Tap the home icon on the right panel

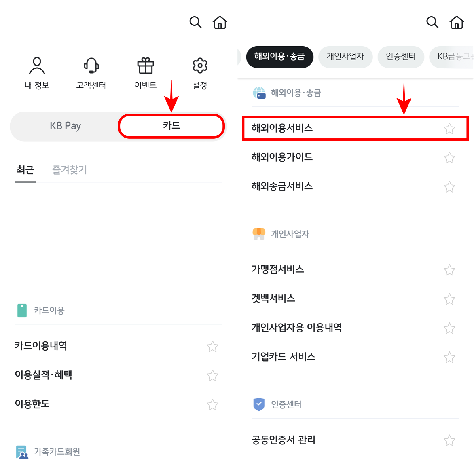coord(457,22)
